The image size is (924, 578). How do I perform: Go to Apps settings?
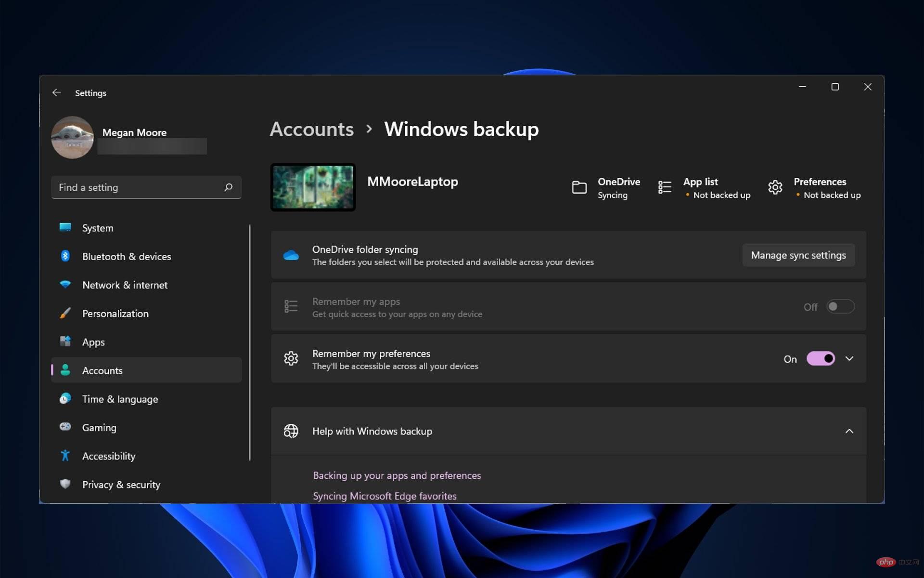(x=146, y=342)
